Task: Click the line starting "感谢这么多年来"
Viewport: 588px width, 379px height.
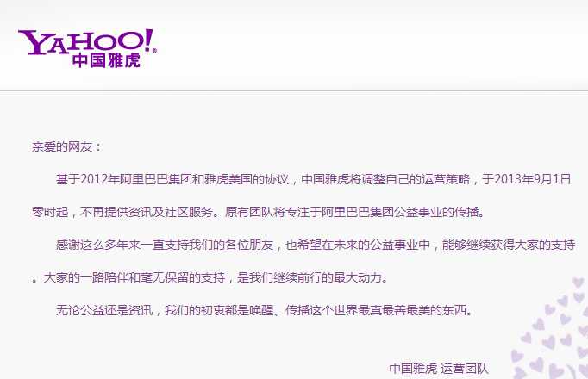Action: coord(316,245)
